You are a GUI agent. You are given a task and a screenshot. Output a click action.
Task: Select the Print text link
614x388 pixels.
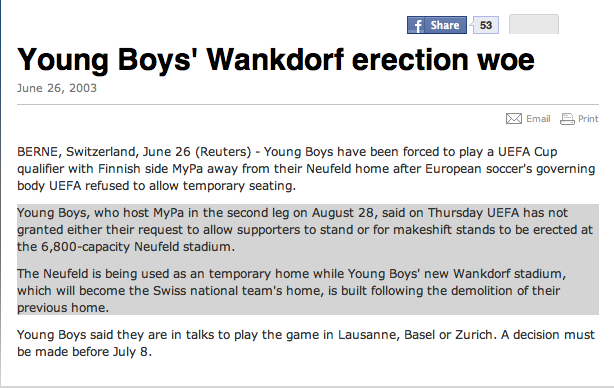point(588,119)
